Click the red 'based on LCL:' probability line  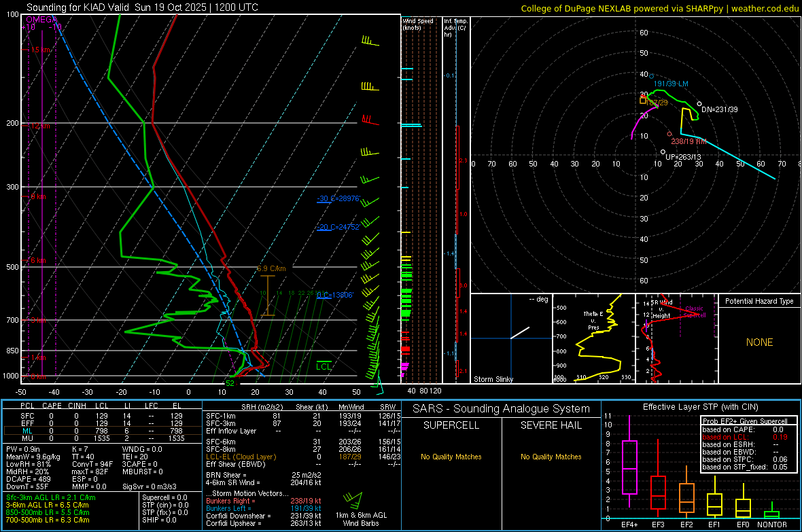pos(745,437)
